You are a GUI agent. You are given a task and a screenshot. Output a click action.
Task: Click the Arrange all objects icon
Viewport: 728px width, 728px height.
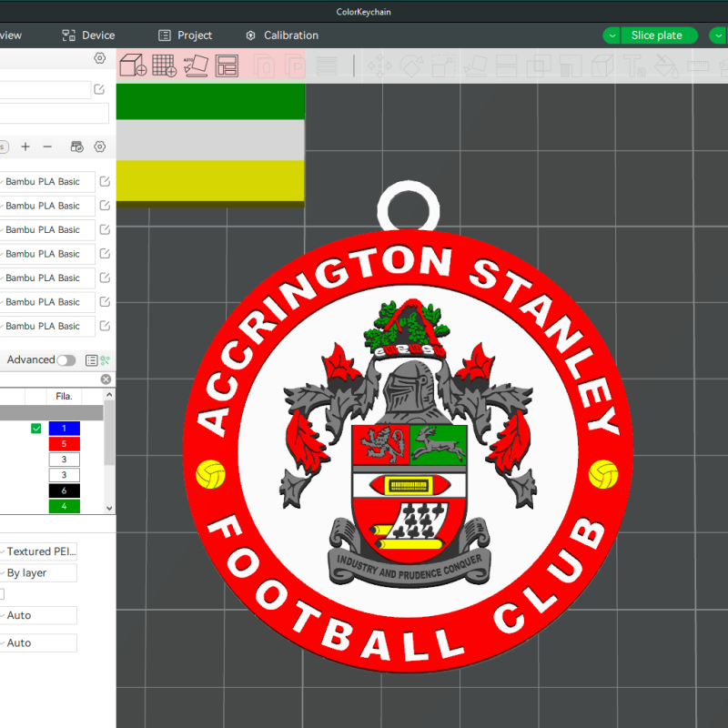click(x=227, y=66)
